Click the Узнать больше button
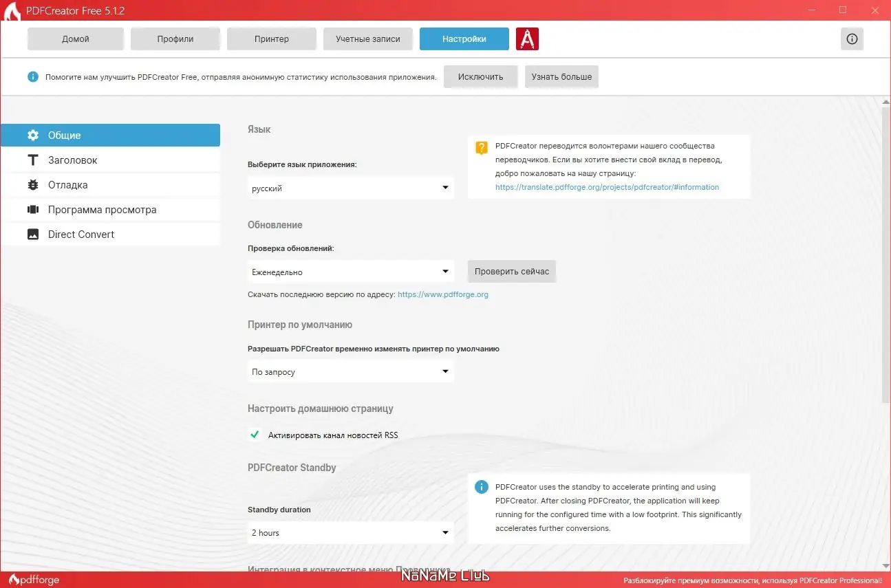891x588 pixels. pyautogui.click(x=562, y=76)
